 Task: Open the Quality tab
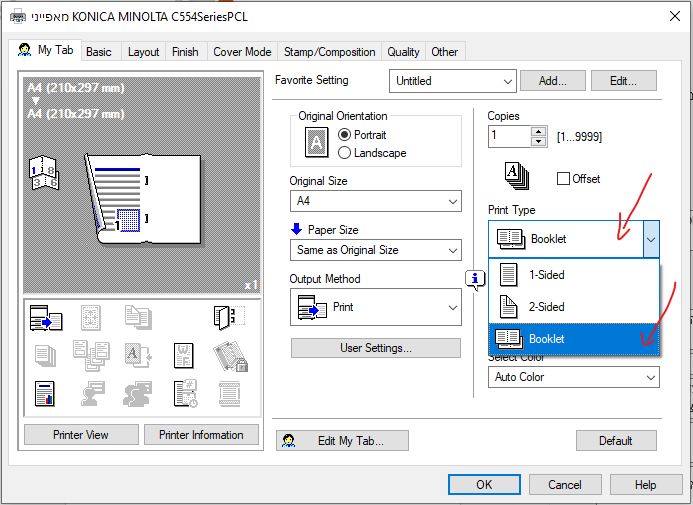(403, 52)
